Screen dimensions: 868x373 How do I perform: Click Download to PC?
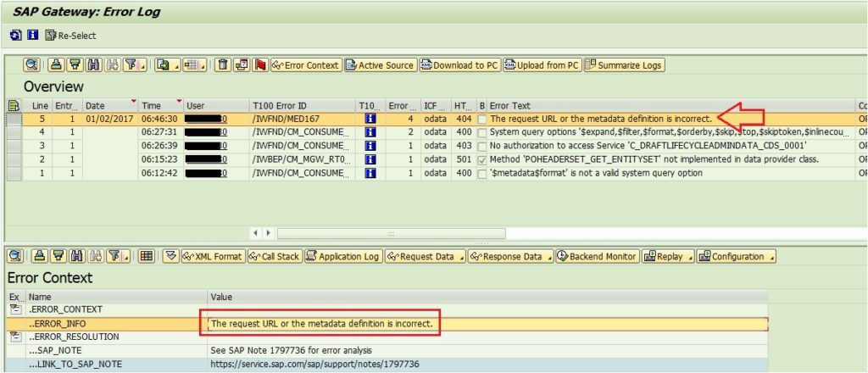459,65
